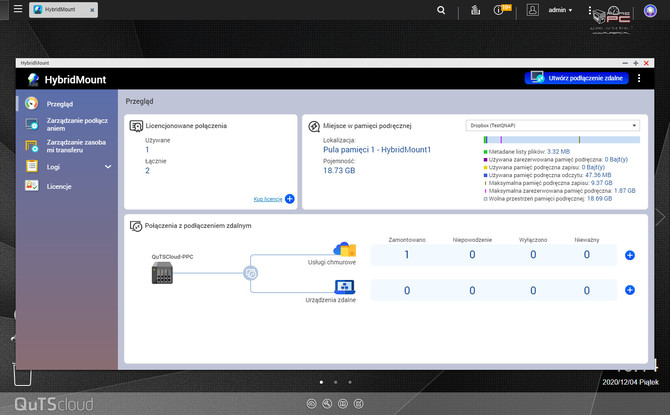
Task: Open HybridMount more options menu
Action: click(x=639, y=78)
